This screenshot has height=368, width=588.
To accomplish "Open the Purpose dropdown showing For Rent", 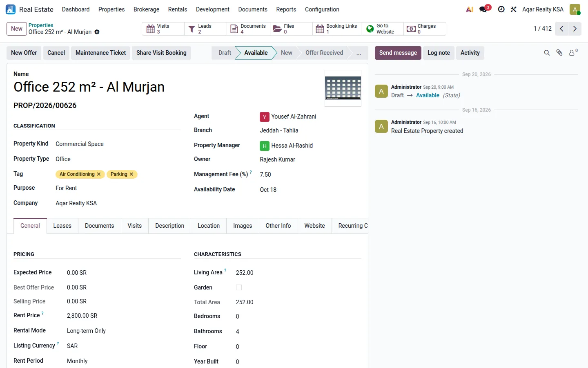I will tap(118, 188).
